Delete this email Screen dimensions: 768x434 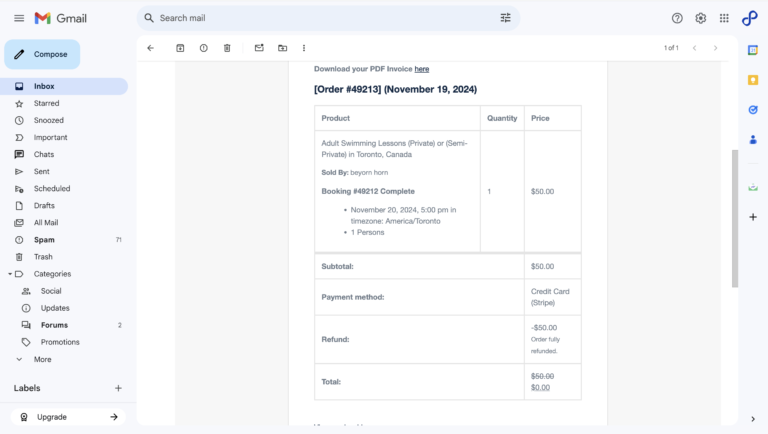tap(227, 48)
